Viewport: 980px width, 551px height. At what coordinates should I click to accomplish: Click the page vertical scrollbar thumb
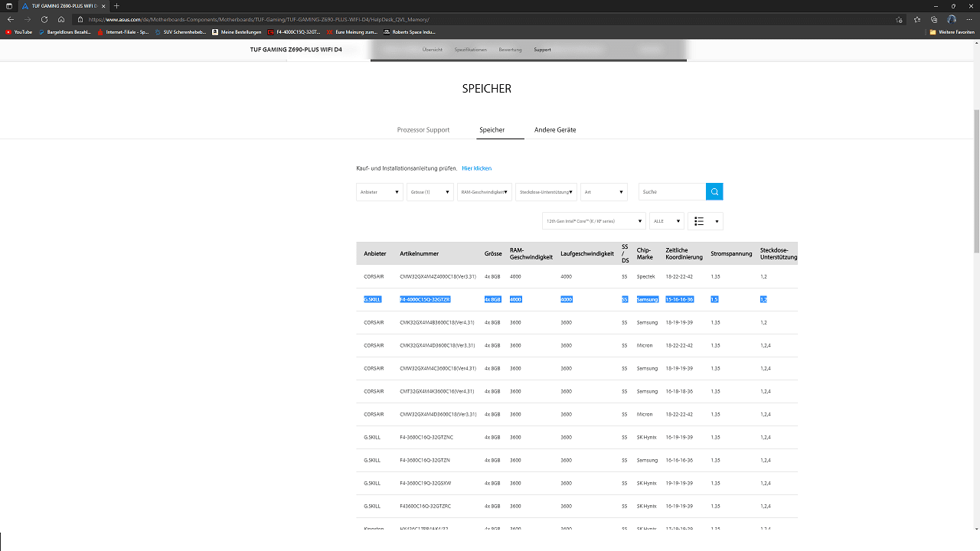click(975, 180)
